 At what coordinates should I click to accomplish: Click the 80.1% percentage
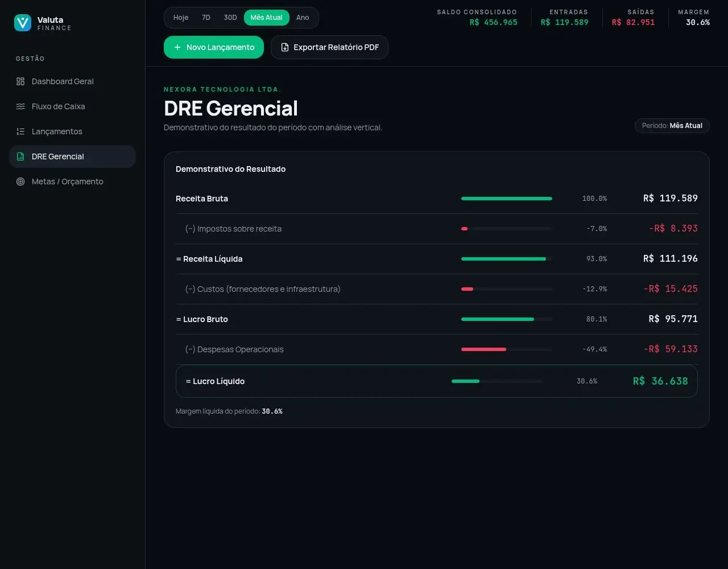tap(597, 319)
